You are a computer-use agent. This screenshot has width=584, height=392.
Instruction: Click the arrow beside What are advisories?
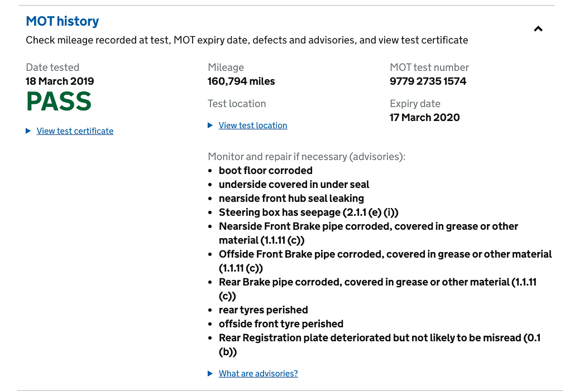(x=210, y=374)
